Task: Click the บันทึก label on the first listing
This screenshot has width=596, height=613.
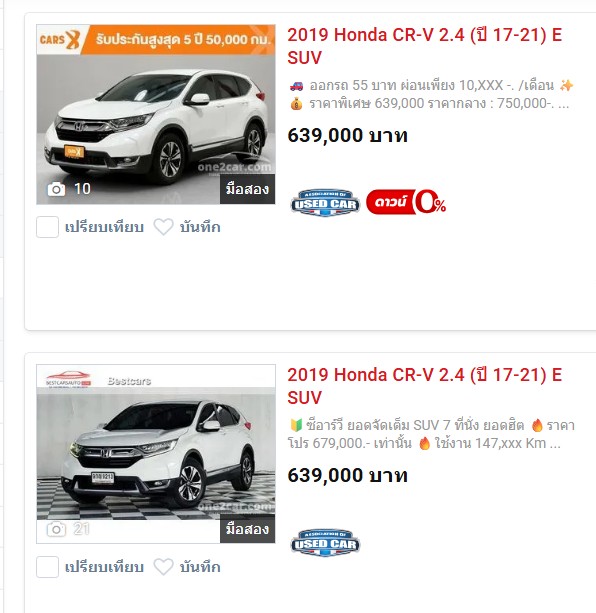Action: coord(200,227)
